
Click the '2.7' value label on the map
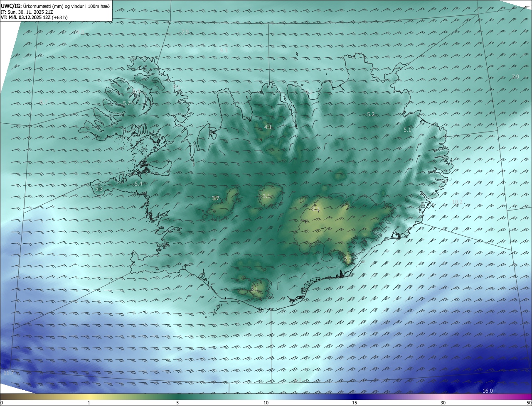(x=348, y=259)
